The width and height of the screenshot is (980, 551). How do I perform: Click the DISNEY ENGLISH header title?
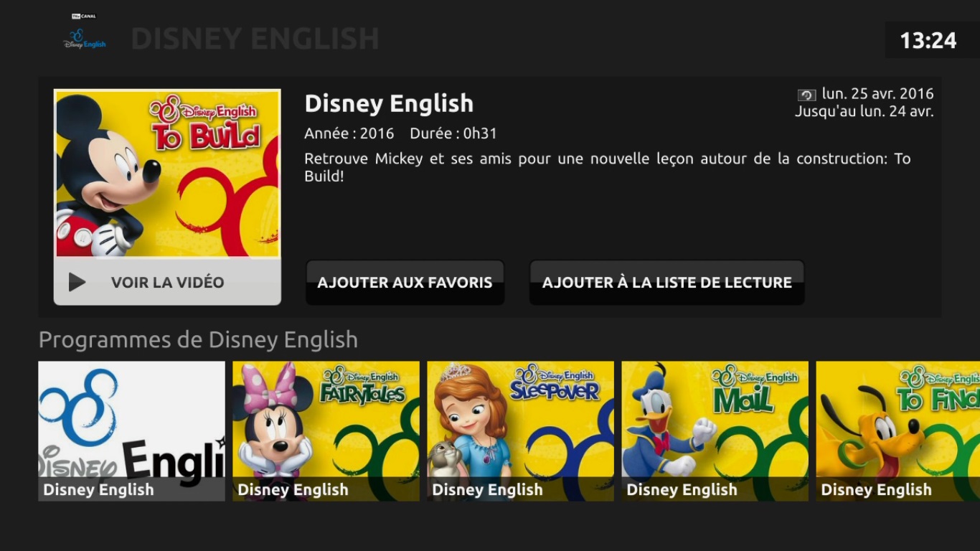(255, 39)
